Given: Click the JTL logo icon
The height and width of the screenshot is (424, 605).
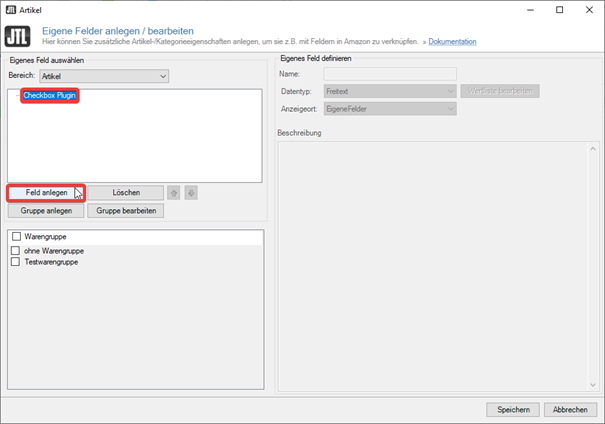Looking at the screenshot, I should [x=17, y=36].
